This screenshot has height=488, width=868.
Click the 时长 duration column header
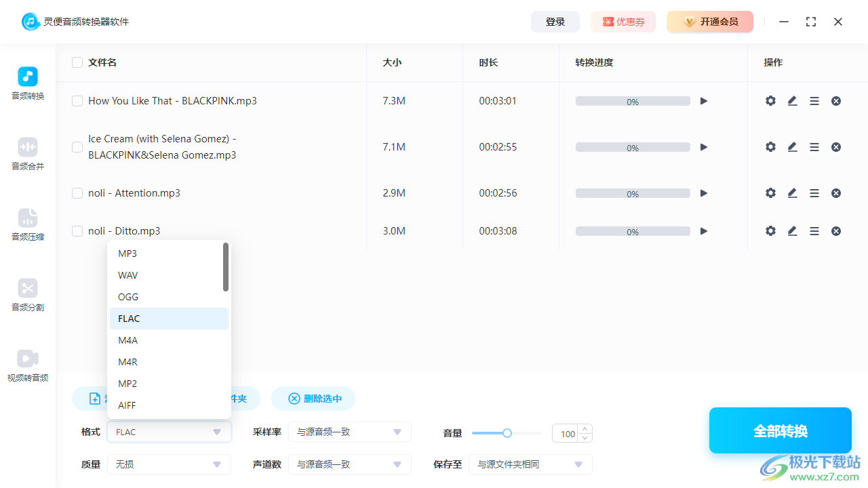(x=488, y=62)
